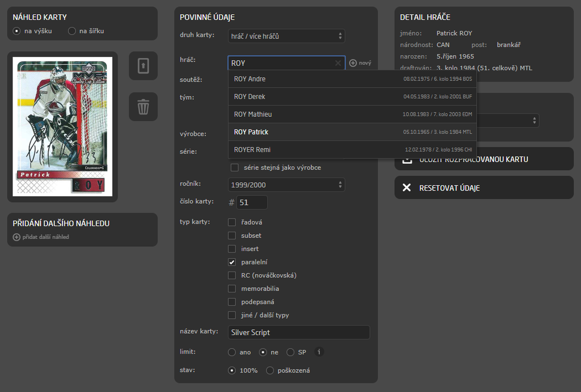Viewport: 581px width, 392px height.
Task: Uncheck the paralelní card type
Action: point(232,262)
